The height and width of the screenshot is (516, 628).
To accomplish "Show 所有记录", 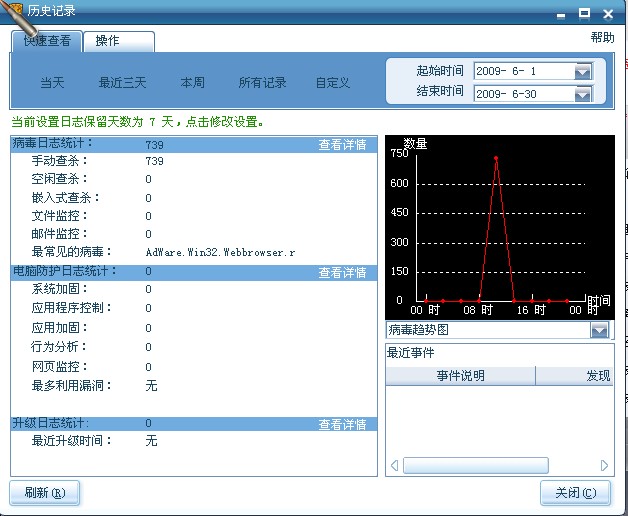I will coord(262,83).
